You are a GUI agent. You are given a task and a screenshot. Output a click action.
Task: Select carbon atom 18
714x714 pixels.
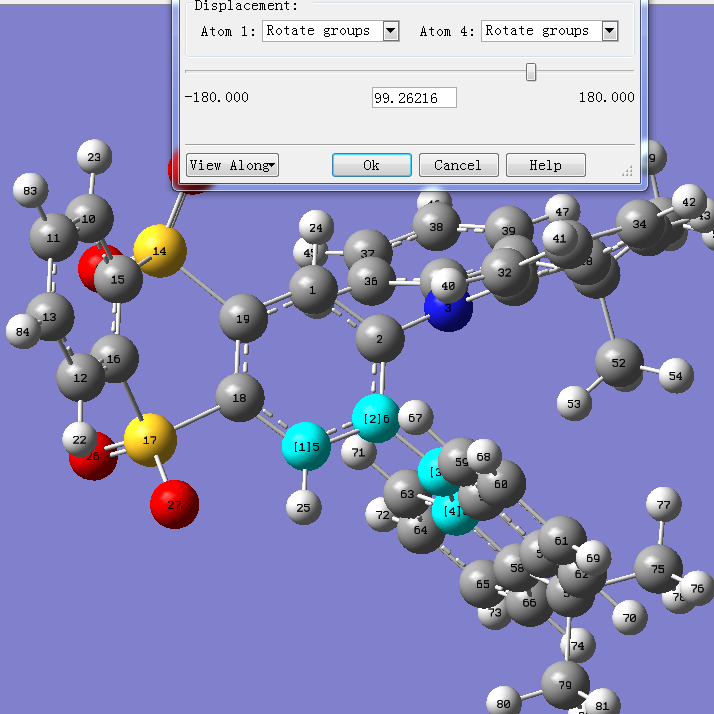(240, 398)
